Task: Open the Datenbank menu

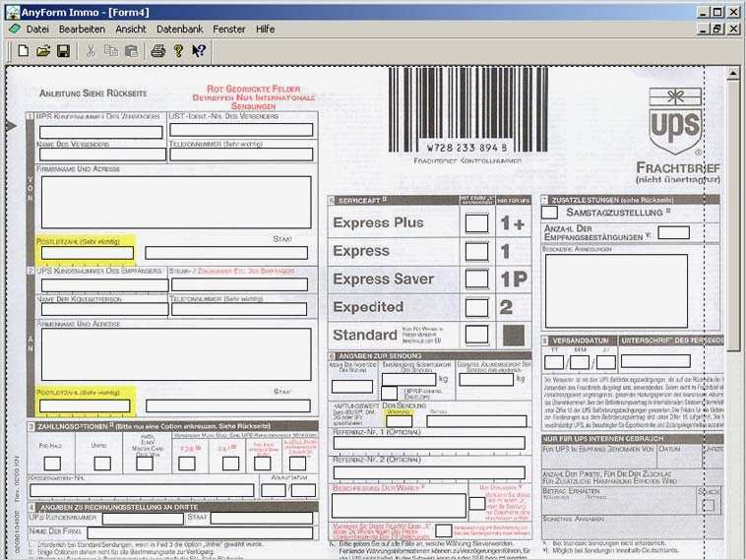Action: pyautogui.click(x=180, y=29)
